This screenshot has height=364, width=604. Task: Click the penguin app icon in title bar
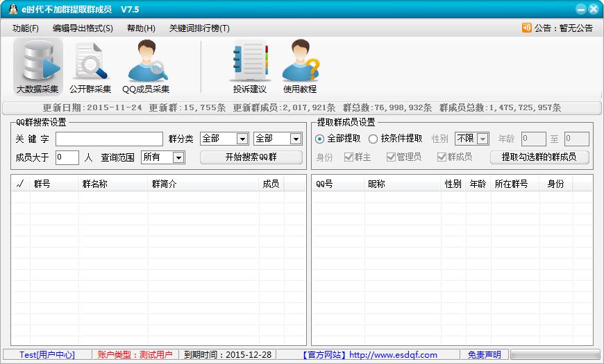(x=12, y=10)
